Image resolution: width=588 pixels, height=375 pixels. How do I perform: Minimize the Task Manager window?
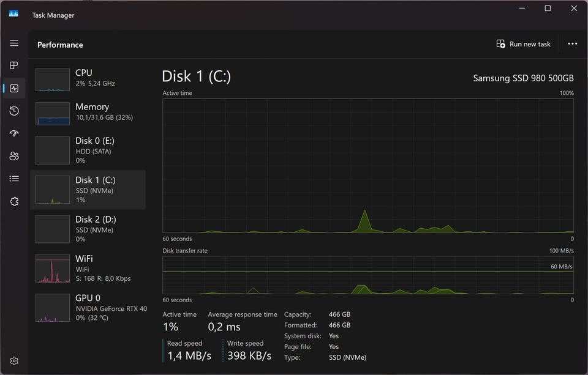(522, 8)
